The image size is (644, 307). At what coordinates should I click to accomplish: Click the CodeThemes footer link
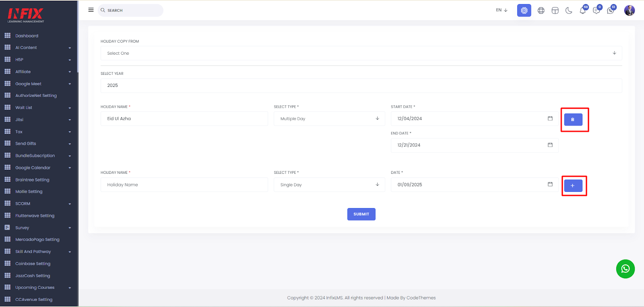(x=421, y=298)
